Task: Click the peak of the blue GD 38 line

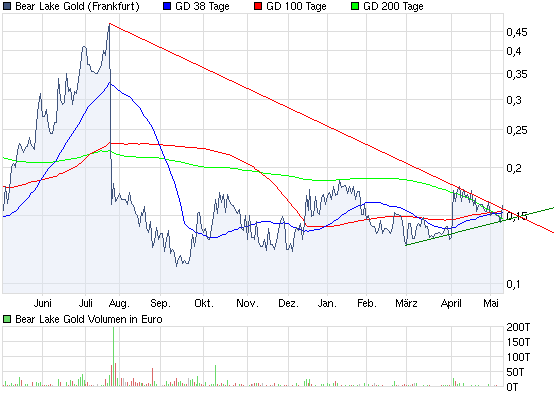Action: (x=110, y=83)
